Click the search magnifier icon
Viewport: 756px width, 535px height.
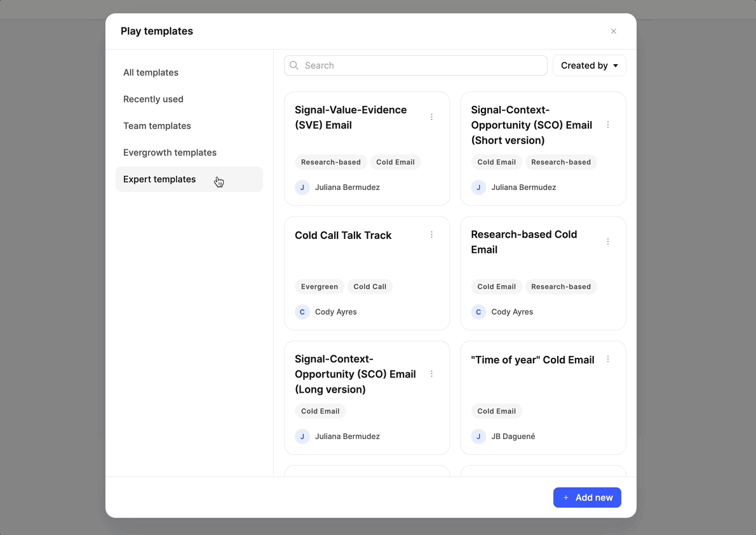[294, 65]
